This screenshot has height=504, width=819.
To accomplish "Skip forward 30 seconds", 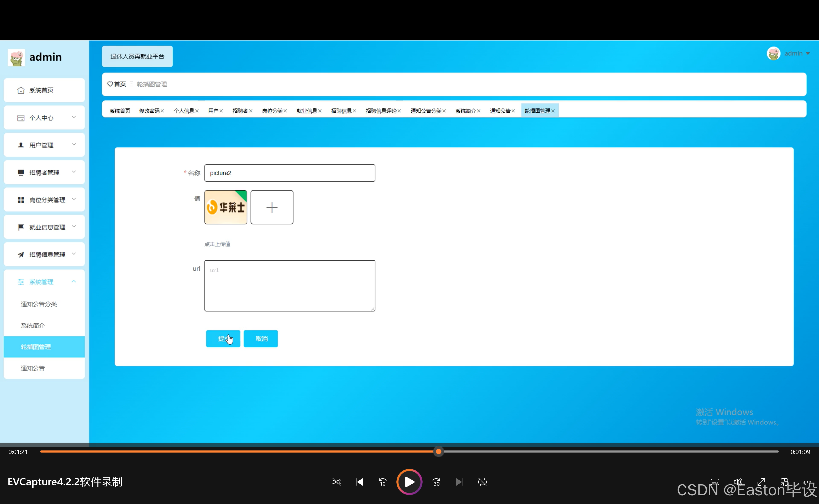I will (436, 482).
